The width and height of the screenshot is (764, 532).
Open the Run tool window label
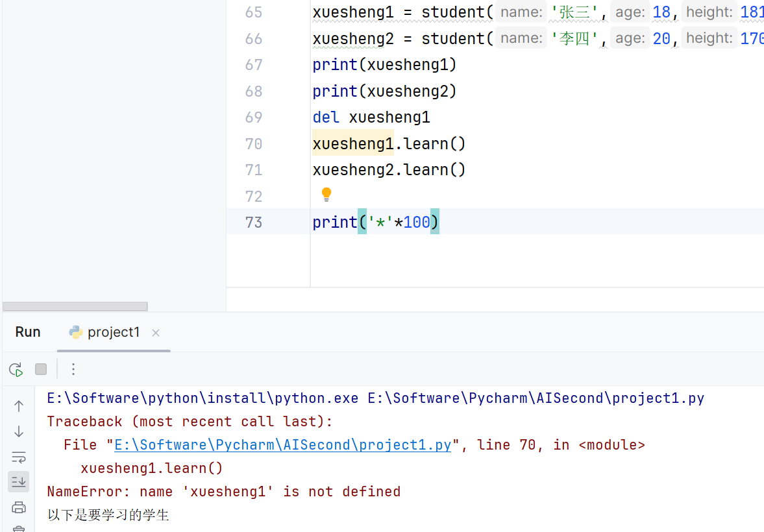[x=28, y=332]
